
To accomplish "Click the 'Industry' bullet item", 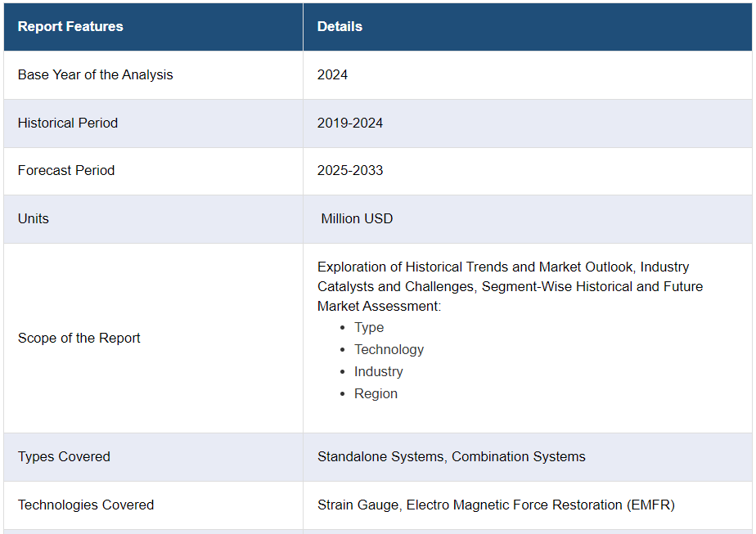I will [x=379, y=371].
